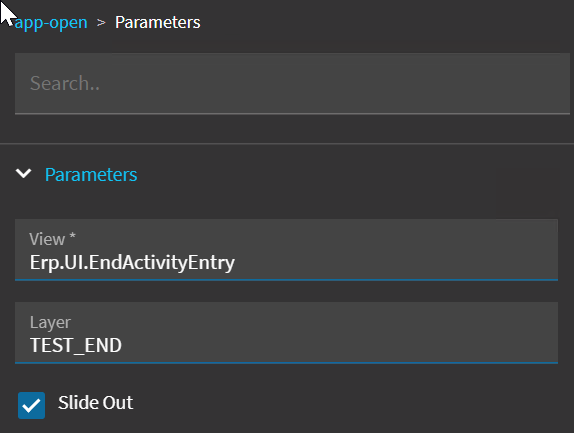Focus the Search parameters field
The width and height of the screenshot is (574, 433).
click(292, 83)
